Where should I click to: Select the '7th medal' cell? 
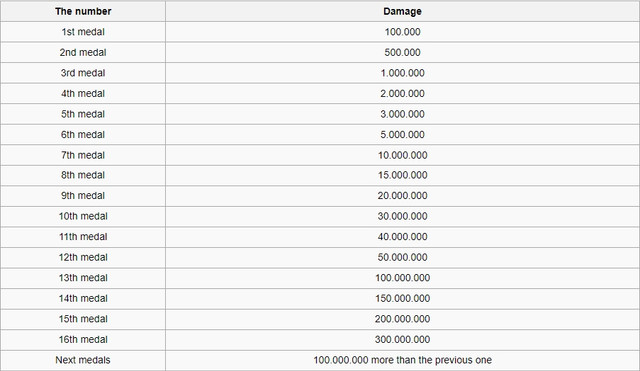pos(83,155)
